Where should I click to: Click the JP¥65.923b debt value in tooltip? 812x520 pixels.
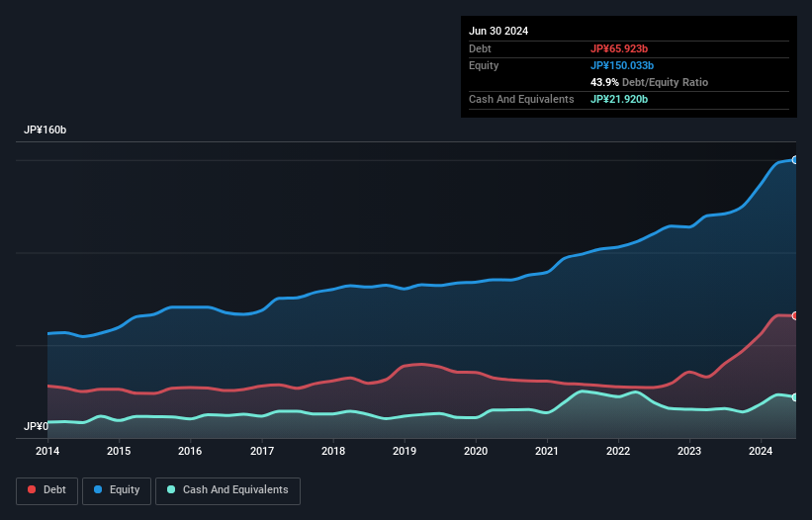click(x=620, y=48)
